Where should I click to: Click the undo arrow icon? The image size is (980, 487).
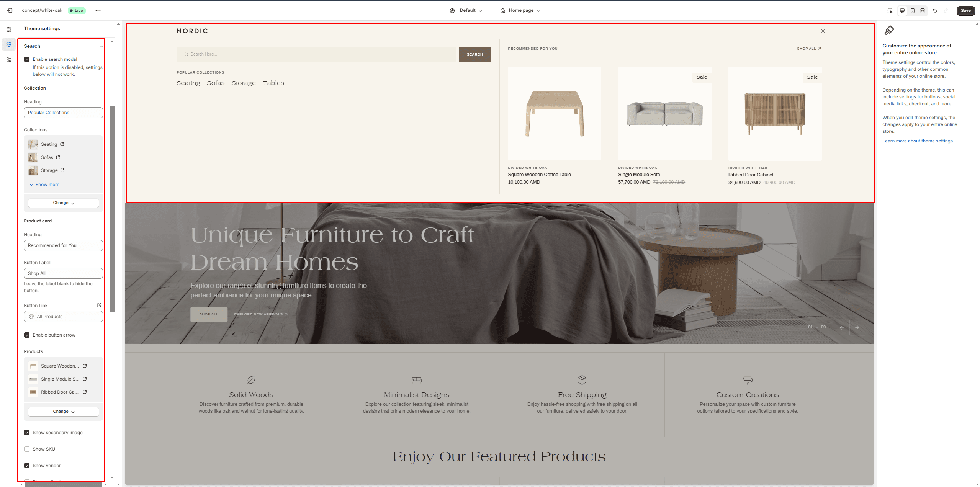click(x=935, y=11)
